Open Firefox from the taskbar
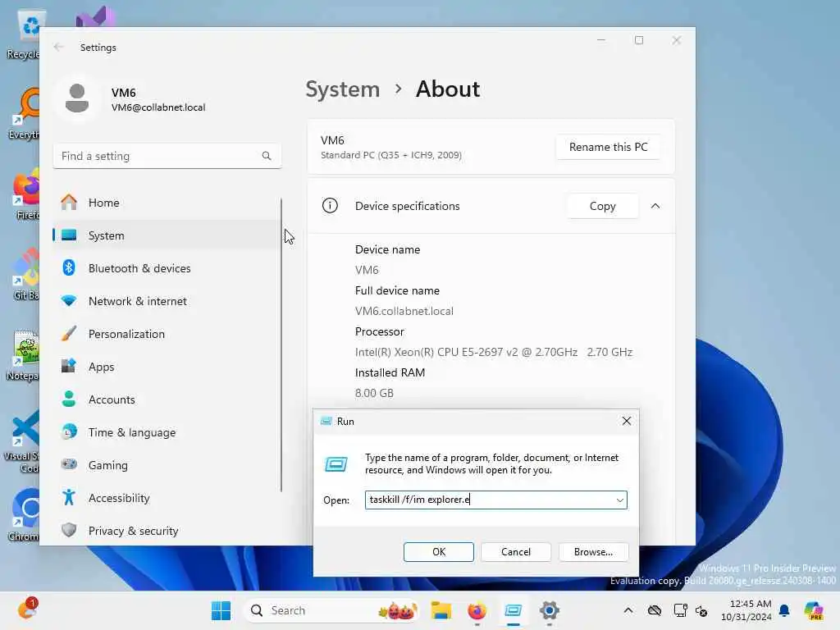This screenshot has height=630, width=840. [477, 610]
